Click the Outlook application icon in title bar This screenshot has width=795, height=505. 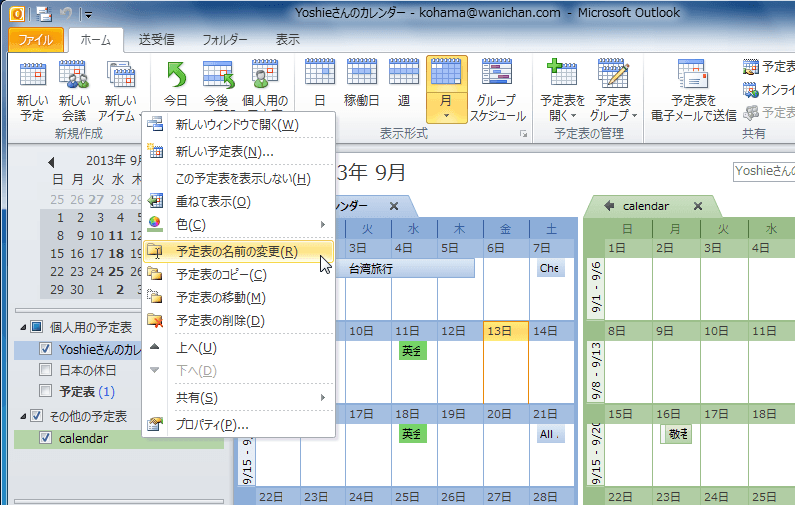coord(17,14)
